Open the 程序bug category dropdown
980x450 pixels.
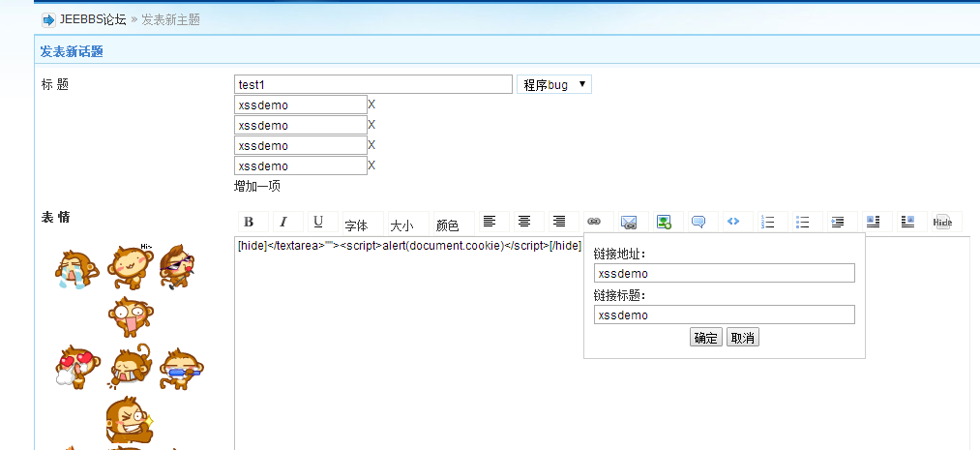(x=553, y=84)
